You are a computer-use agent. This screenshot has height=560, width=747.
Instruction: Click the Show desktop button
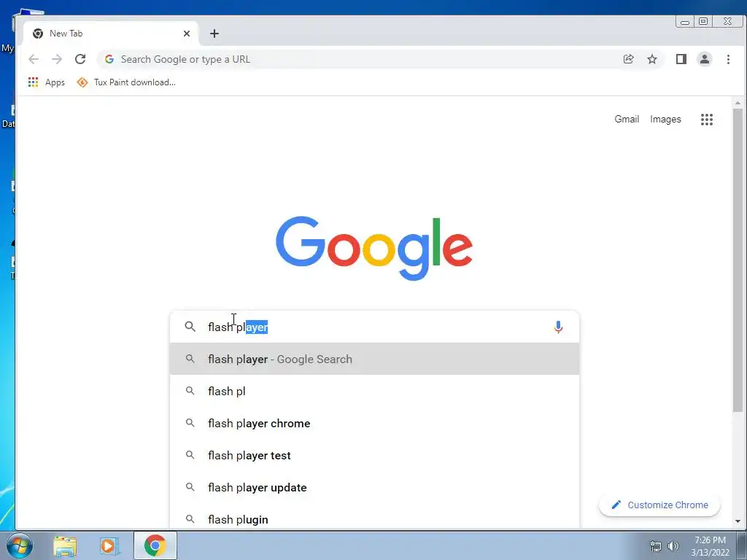click(742, 545)
